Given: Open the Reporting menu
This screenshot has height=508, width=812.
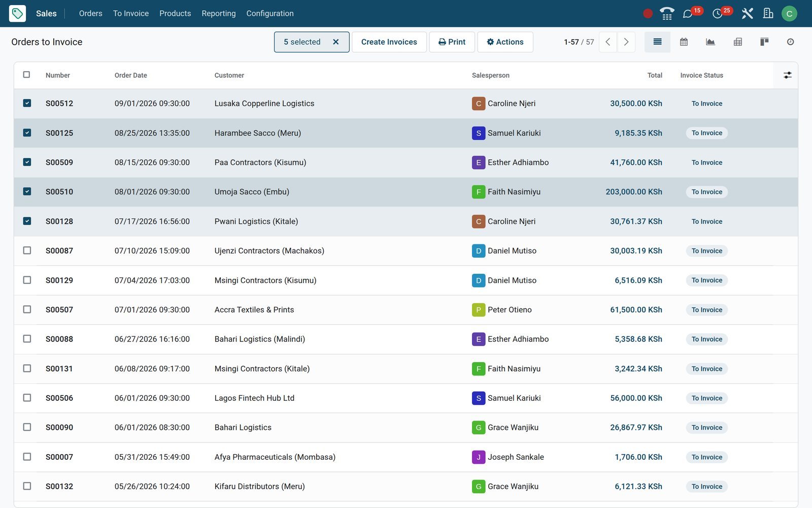Looking at the screenshot, I should tap(219, 14).
